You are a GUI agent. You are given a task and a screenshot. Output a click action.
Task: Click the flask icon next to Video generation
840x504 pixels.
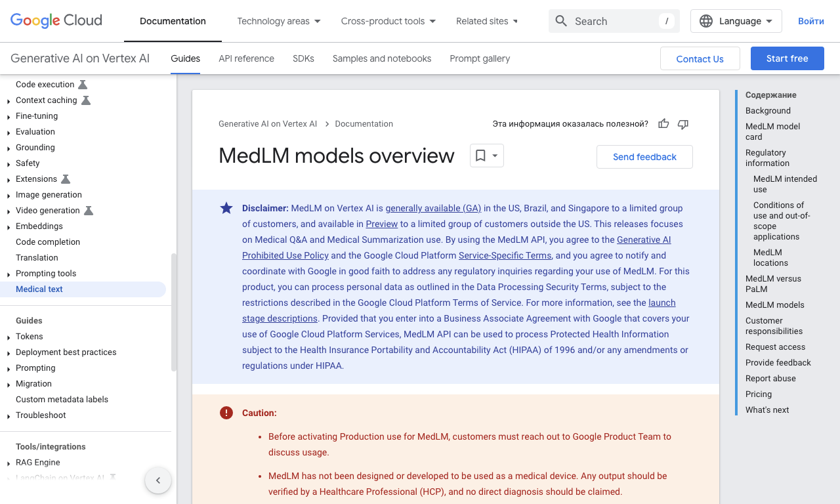pyautogui.click(x=89, y=211)
